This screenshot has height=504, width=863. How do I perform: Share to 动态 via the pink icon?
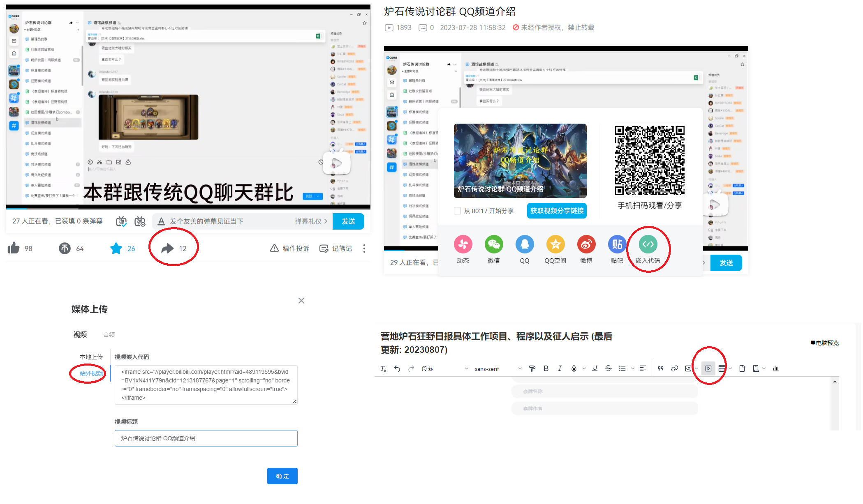pos(463,244)
